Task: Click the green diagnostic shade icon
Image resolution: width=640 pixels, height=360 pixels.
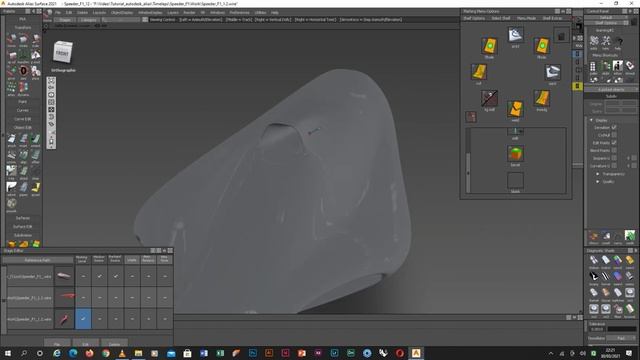Action: (617, 260)
